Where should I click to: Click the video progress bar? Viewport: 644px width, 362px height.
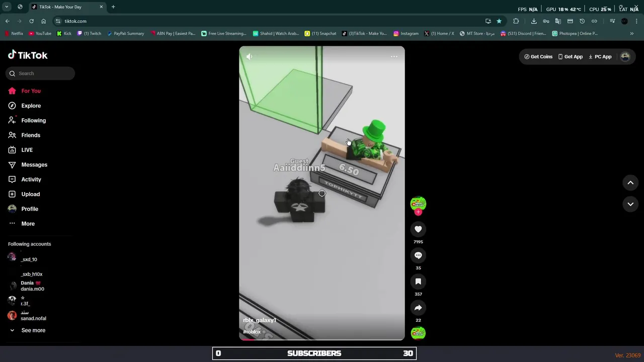point(322,339)
